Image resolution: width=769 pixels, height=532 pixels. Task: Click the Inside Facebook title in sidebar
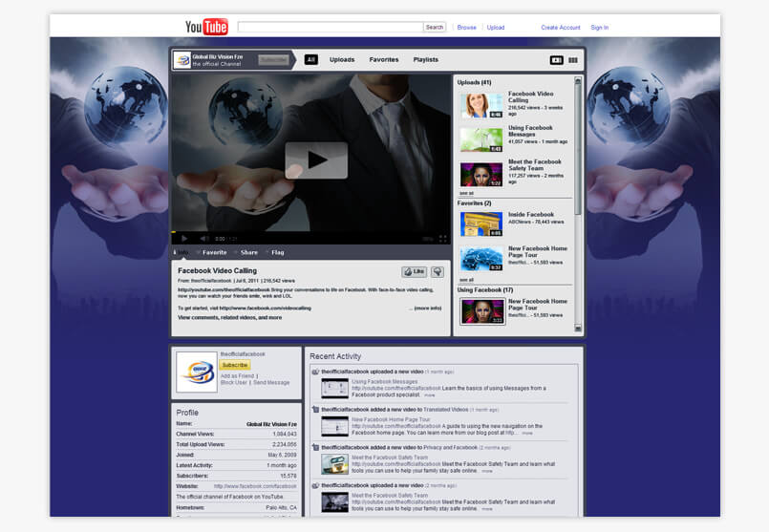click(531, 214)
